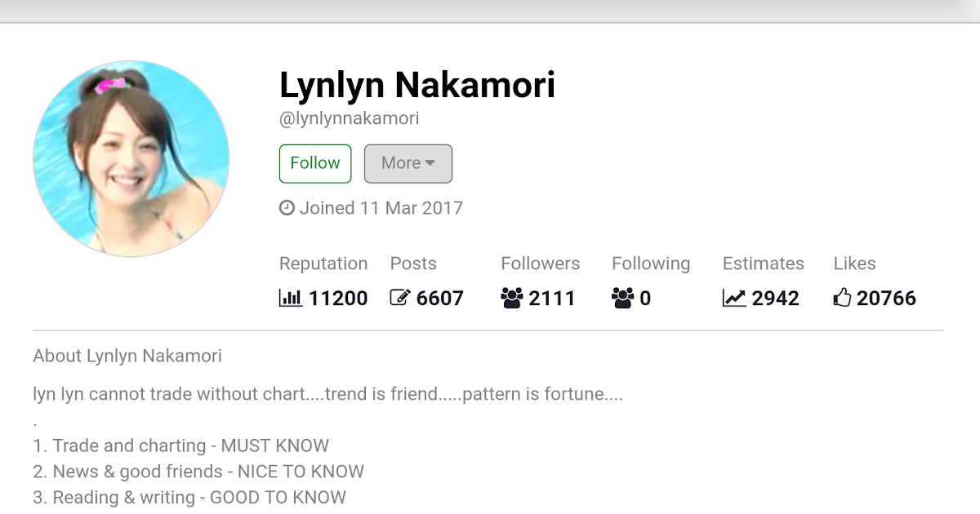View the 2111 followers count
The image size is (980, 514).
552,299
